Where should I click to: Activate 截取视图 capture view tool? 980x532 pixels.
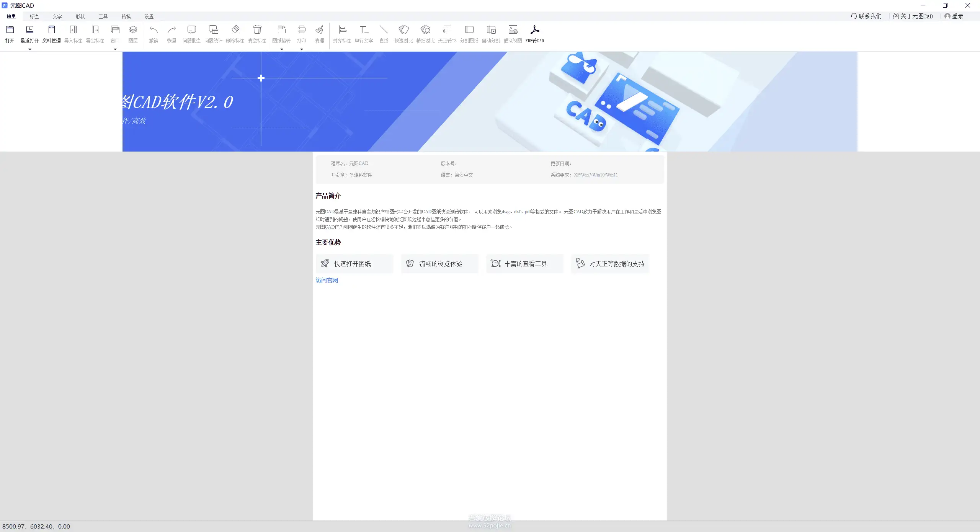click(x=513, y=34)
